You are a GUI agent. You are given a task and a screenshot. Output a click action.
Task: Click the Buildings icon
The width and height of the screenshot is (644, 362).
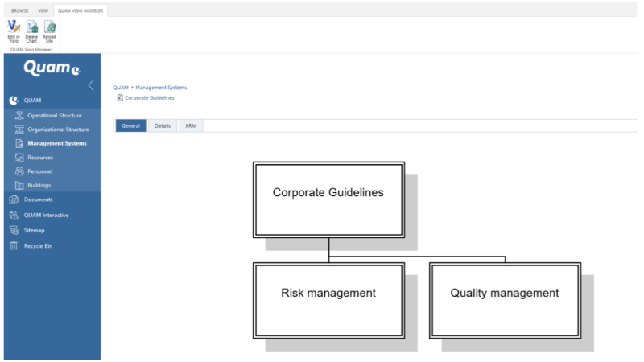pos(19,185)
